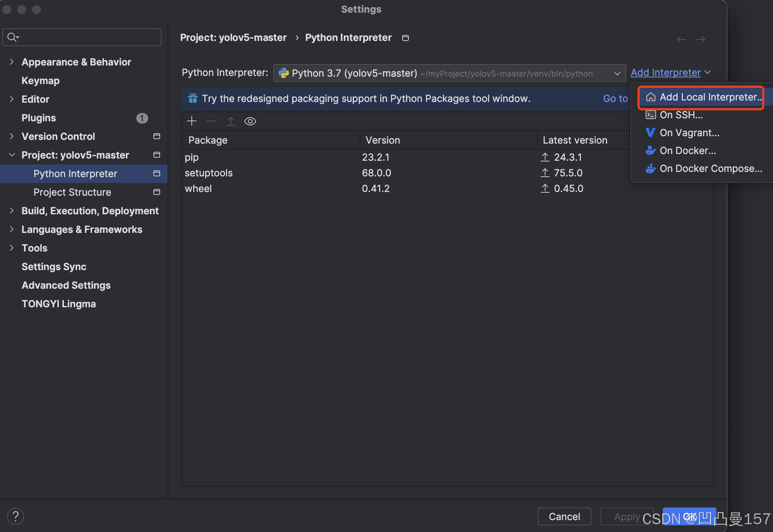Click the back navigation arrow
The width and height of the screenshot is (773, 532).
point(681,39)
